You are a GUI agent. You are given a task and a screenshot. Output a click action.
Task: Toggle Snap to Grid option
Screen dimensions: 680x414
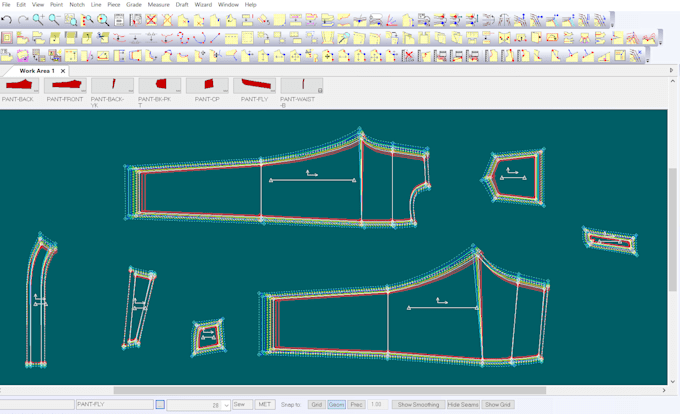pos(317,404)
